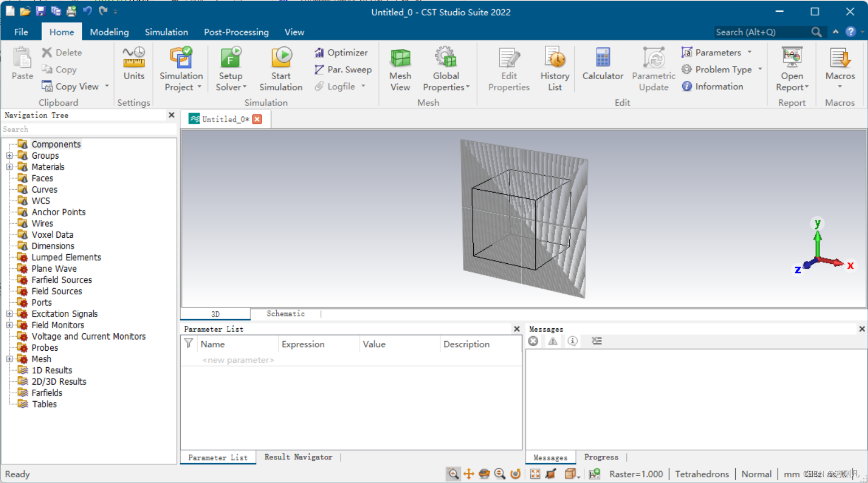This screenshot has height=483, width=868.
Task: Expand the Mesh tree node
Action: [x=10, y=359]
